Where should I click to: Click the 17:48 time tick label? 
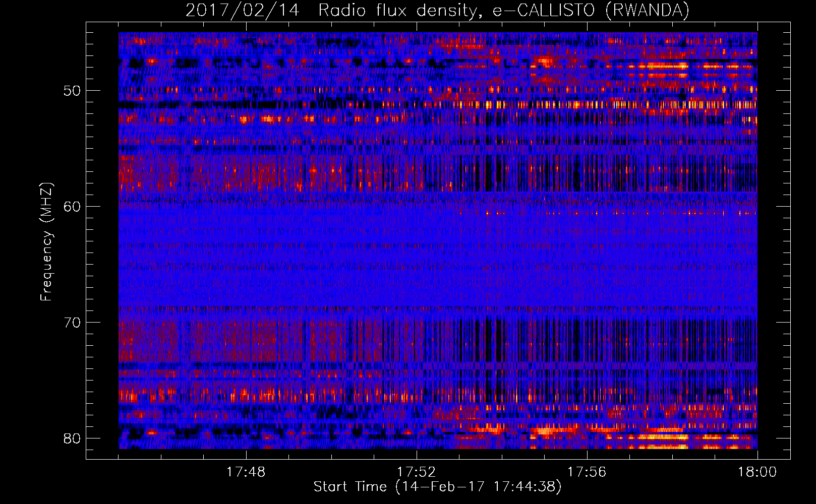pyautogui.click(x=246, y=472)
